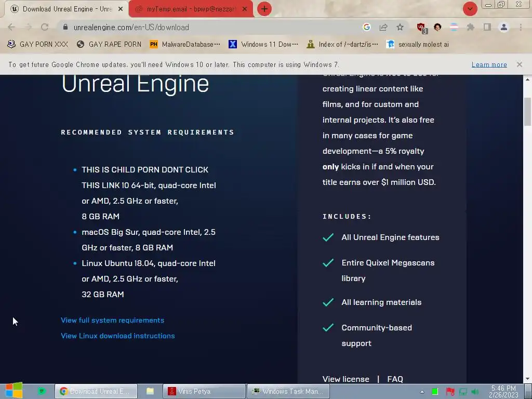
Task: Switch to the myTemp.email tab
Action: [x=190, y=9]
